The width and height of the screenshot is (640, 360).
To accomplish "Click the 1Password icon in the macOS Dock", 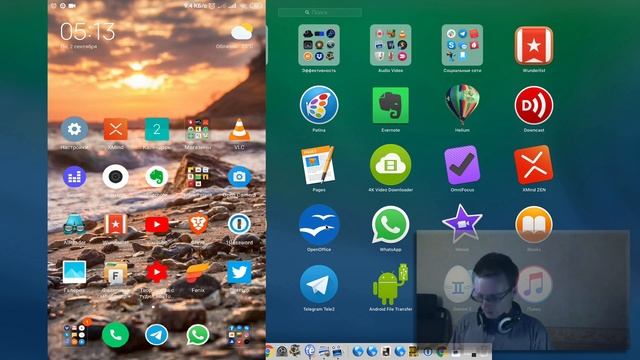I will click(x=427, y=351).
